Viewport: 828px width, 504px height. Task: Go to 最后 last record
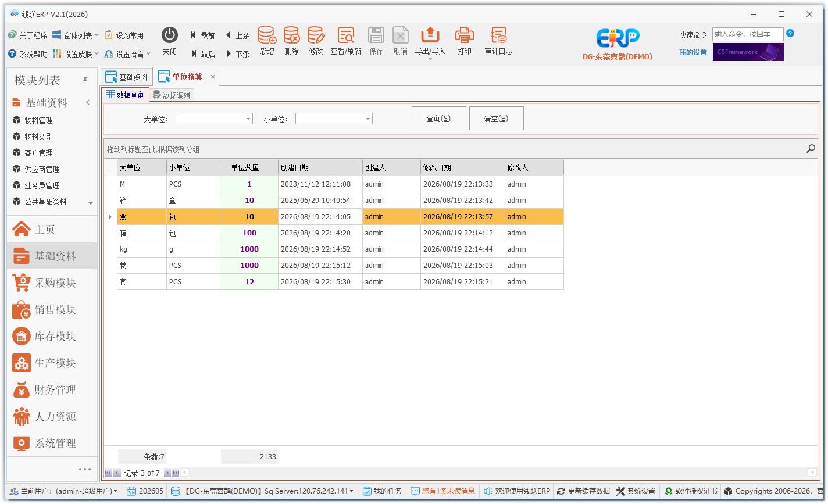pos(203,54)
